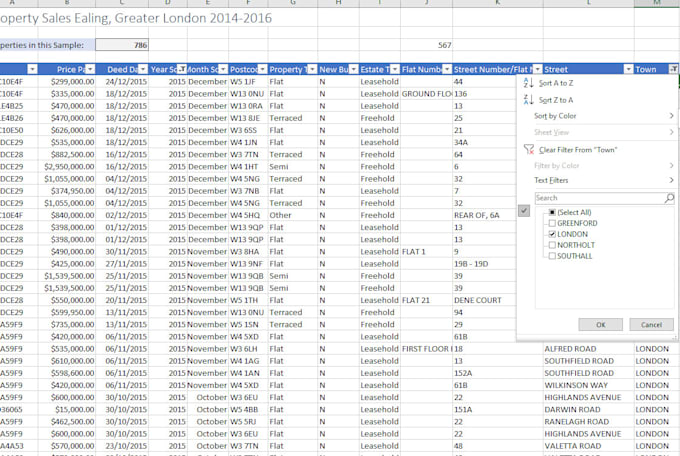
Task: Open the Price Paid filter dropdown
Action: click(x=90, y=69)
